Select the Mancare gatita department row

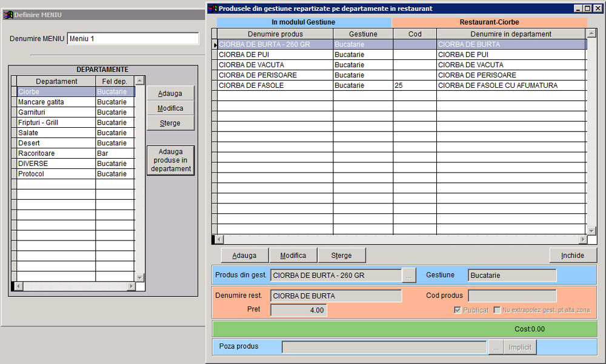(x=76, y=102)
